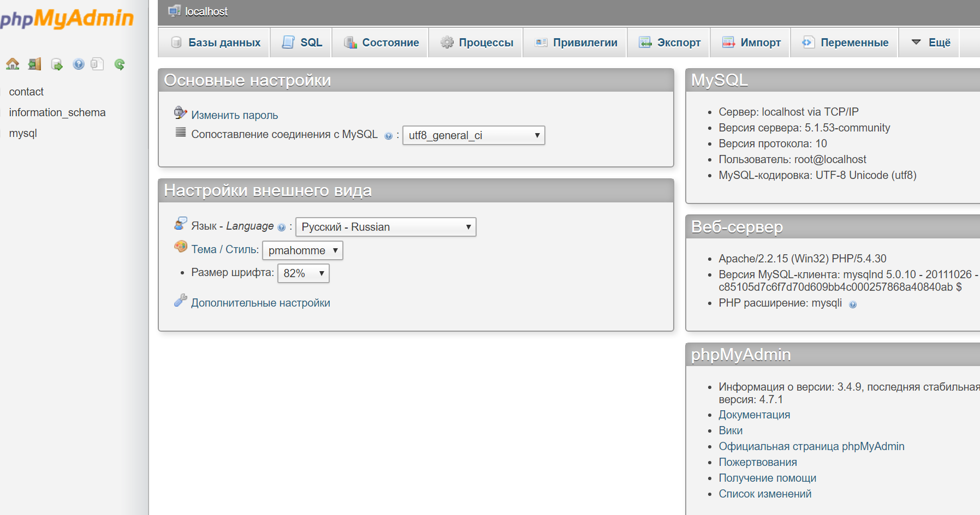Click the log out door icon
980x515 pixels.
tap(35, 64)
